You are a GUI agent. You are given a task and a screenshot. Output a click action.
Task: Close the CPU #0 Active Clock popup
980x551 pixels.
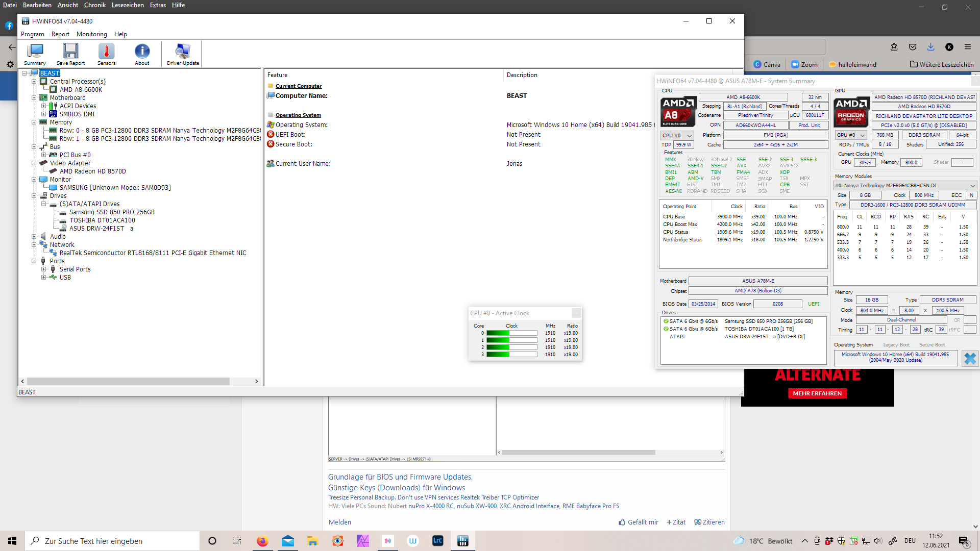click(x=576, y=313)
